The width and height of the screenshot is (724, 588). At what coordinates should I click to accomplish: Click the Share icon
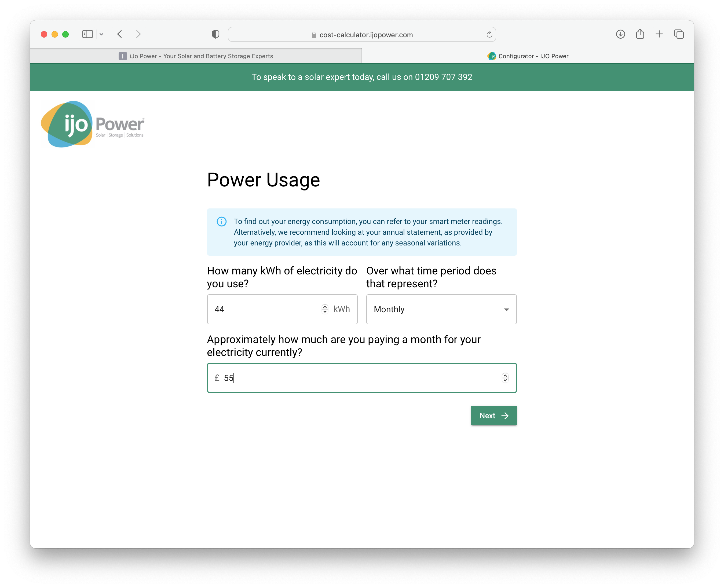click(x=640, y=34)
